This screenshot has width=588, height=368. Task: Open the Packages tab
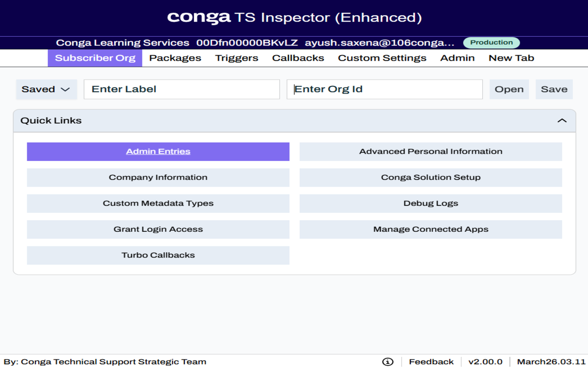point(175,58)
